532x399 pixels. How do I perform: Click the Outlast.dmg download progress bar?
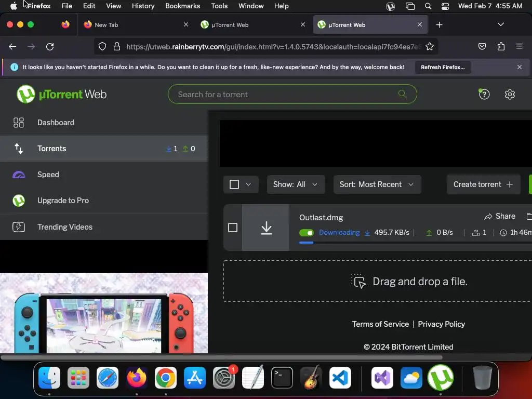(x=415, y=243)
